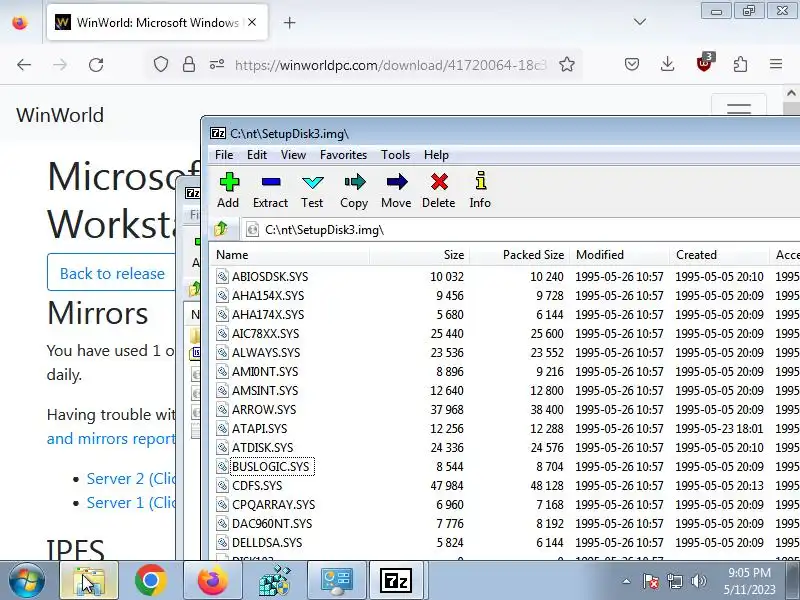The image size is (800, 600).
Task: Select the ABIOSDSK.SYS file
Action: point(270,277)
